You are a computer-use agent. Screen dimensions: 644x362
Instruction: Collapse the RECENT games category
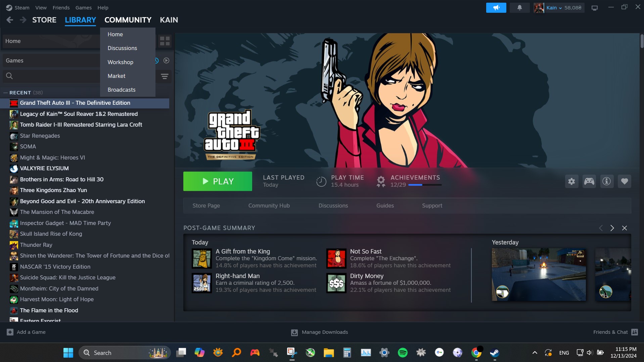point(5,93)
